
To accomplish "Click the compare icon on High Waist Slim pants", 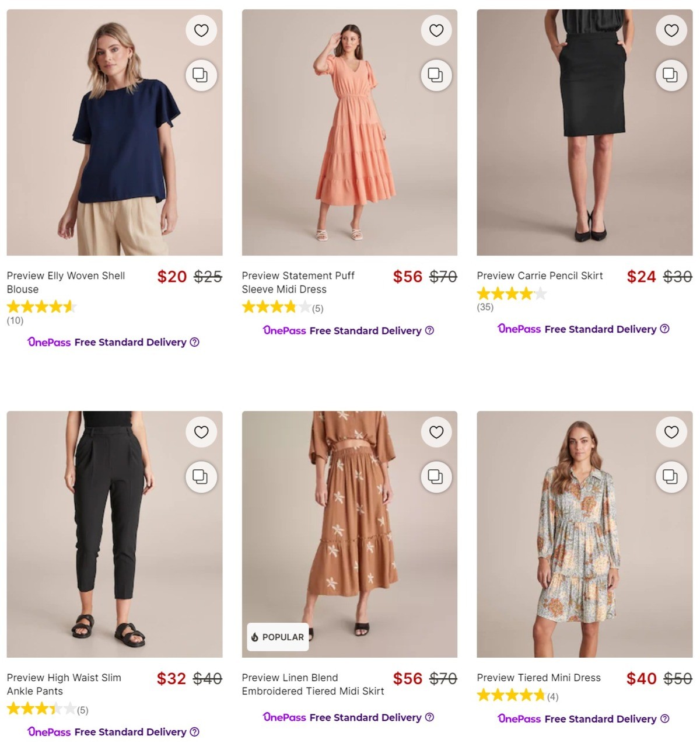I will (x=201, y=477).
